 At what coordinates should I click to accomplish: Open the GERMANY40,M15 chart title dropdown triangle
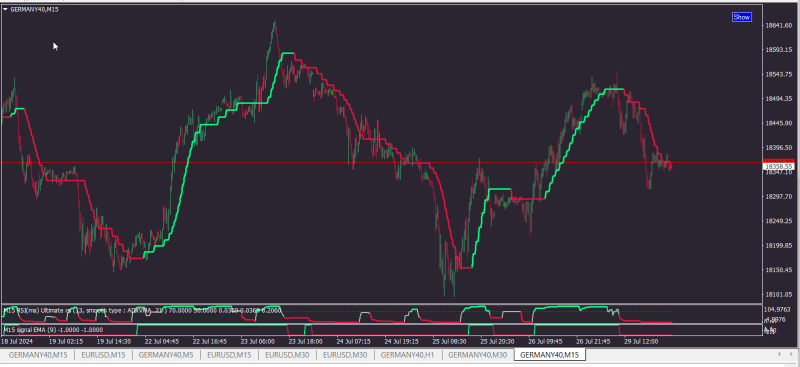tap(5, 9)
